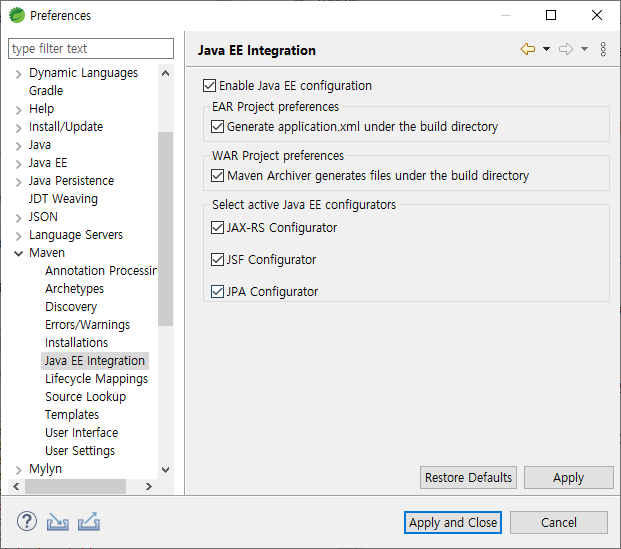Click the forward navigation arrow icon
Image resolution: width=621 pixels, height=549 pixels.
(x=566, y=49)
